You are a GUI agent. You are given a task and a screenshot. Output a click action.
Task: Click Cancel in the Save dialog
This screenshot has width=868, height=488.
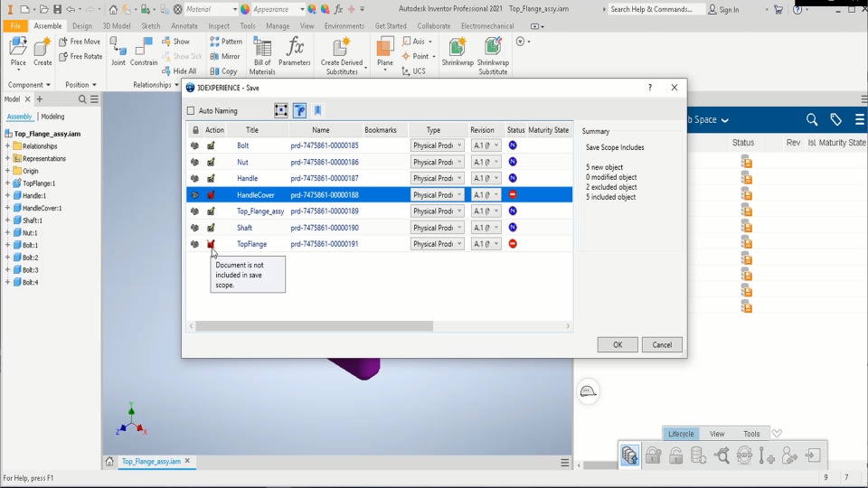click(x=662, y=344)
